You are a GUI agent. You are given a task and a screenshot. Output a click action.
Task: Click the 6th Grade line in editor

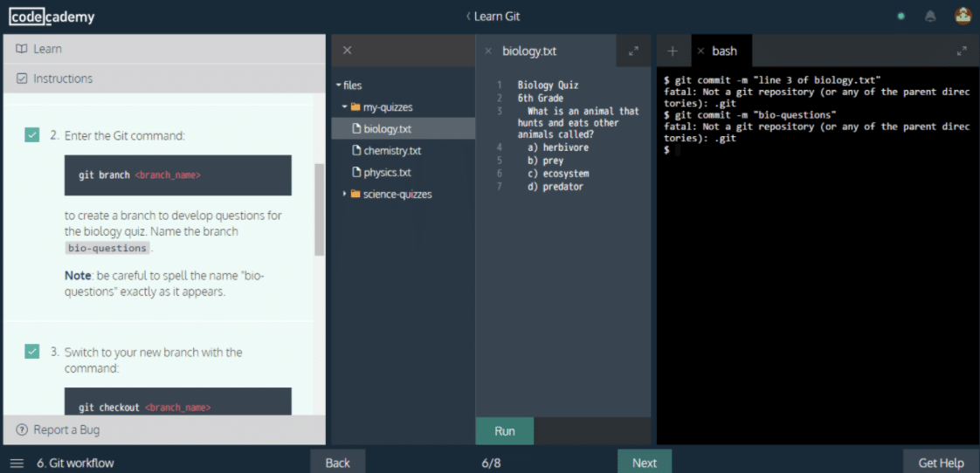(541, 98)
